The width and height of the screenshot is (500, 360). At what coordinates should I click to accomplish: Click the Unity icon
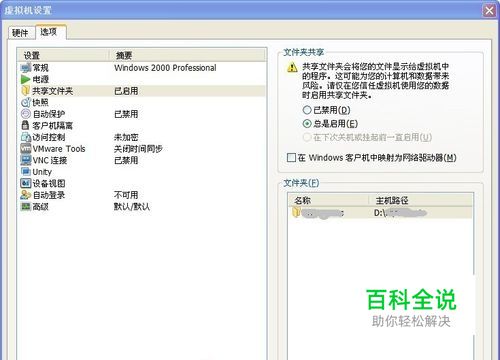coord(26,172)
